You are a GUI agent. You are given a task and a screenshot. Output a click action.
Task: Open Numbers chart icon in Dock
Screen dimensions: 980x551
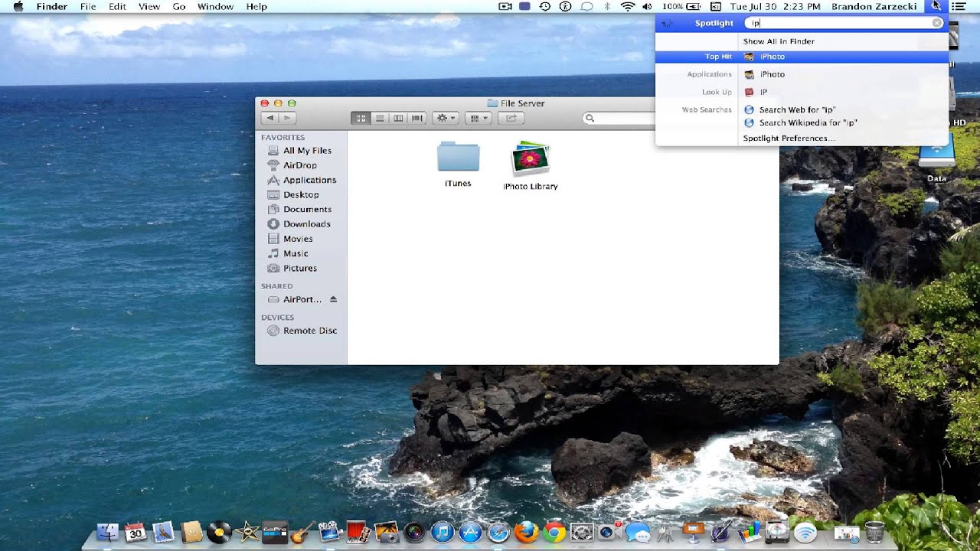[x=750, y=532]
